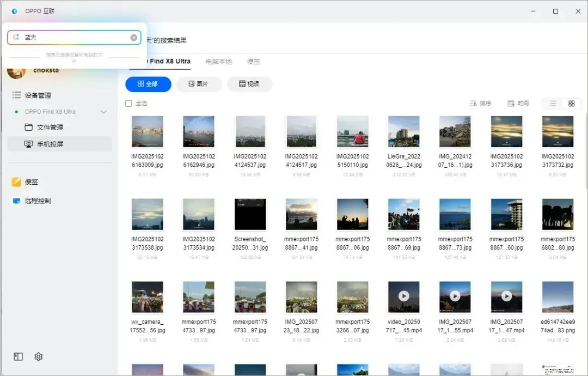Open the 排序 sort options
Screen dimensions: 588x376
coord(481,103)
